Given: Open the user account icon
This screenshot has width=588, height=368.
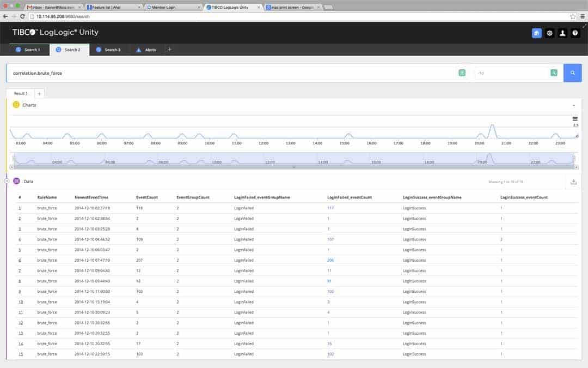Looking at the screenshot, I should pyautogui.click(x=562, y=33).
